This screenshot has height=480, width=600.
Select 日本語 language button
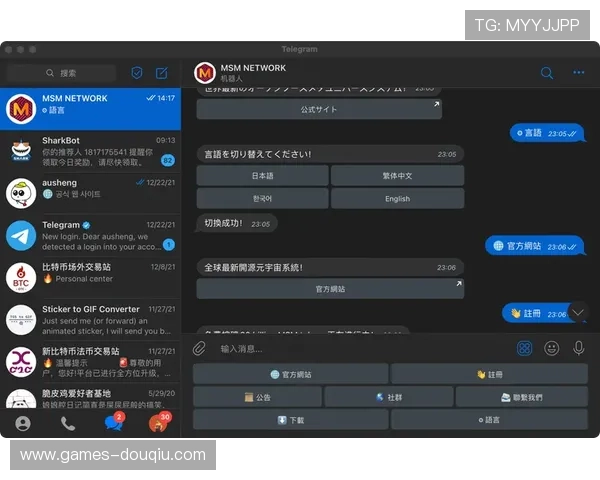[262, 176]
